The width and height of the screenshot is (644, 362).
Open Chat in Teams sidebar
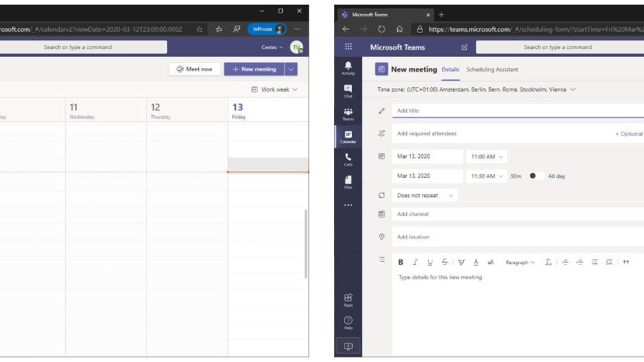click(x=348, y=91)
